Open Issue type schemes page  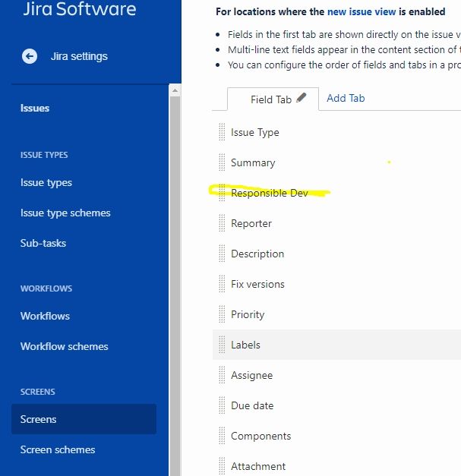tap(65, 213)
